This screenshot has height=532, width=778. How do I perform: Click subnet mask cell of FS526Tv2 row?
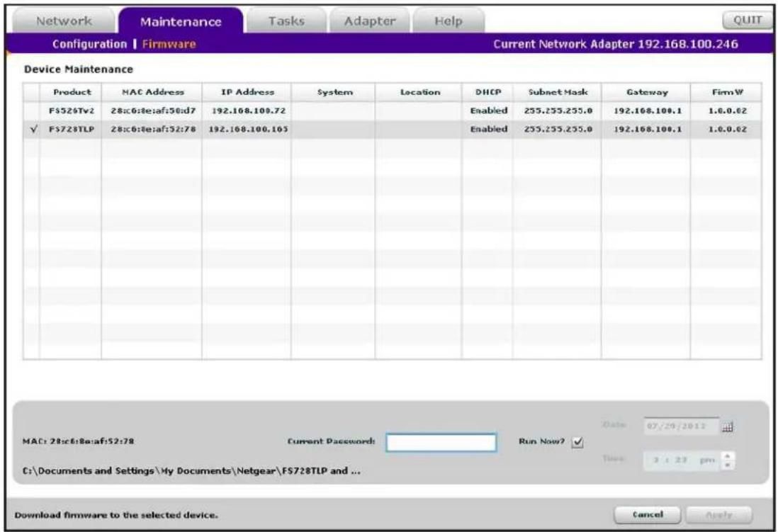coord(558,111)
